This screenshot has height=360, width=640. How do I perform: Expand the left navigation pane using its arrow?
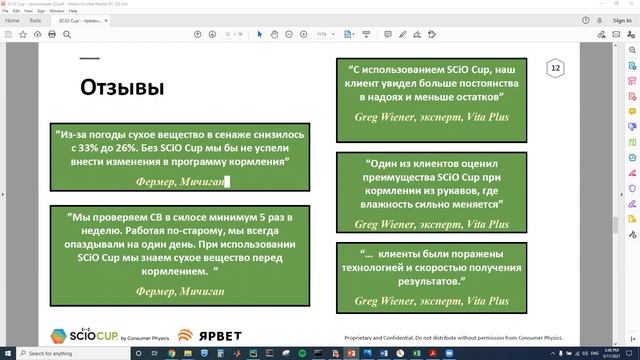pos(2,195)
